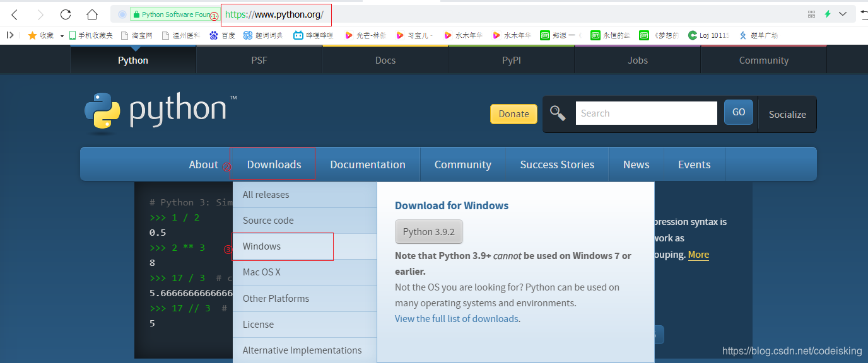Open the Documentation navigation menu
Screen dimensions: 868x363
[368, 164]
